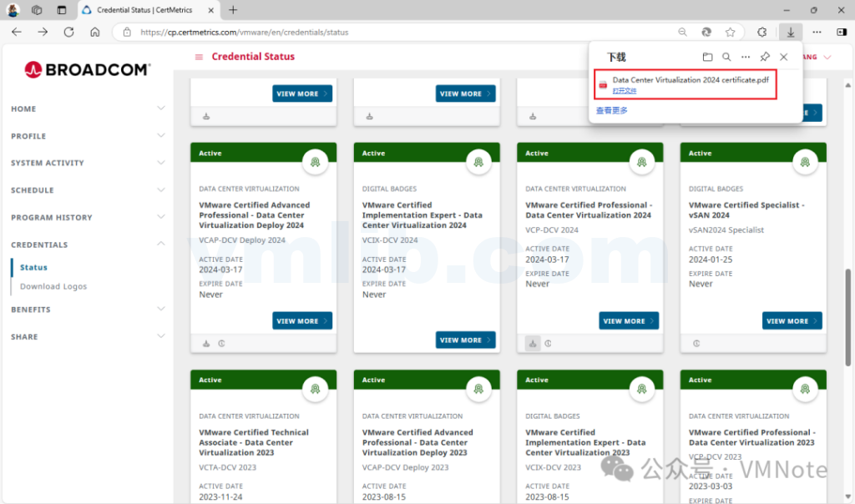Click the search icon in downloads panel
Screen dimensions: 855x504
[x=726, y=57]
